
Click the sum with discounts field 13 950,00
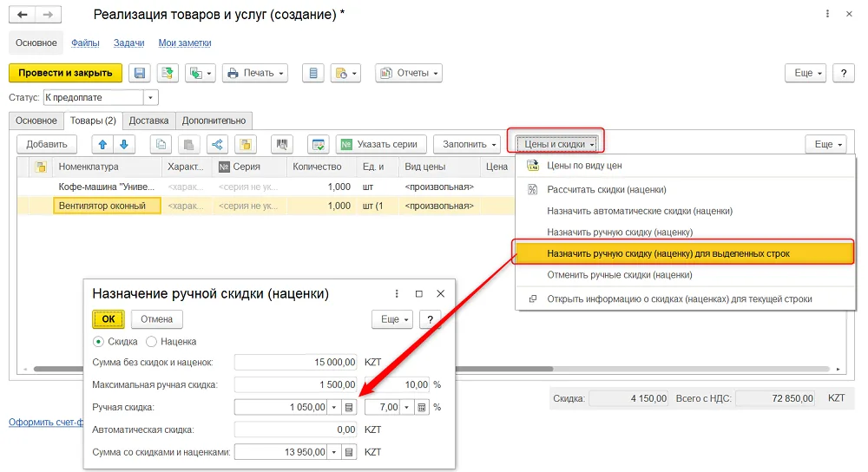pyautogui.click(x=280, y=452)
